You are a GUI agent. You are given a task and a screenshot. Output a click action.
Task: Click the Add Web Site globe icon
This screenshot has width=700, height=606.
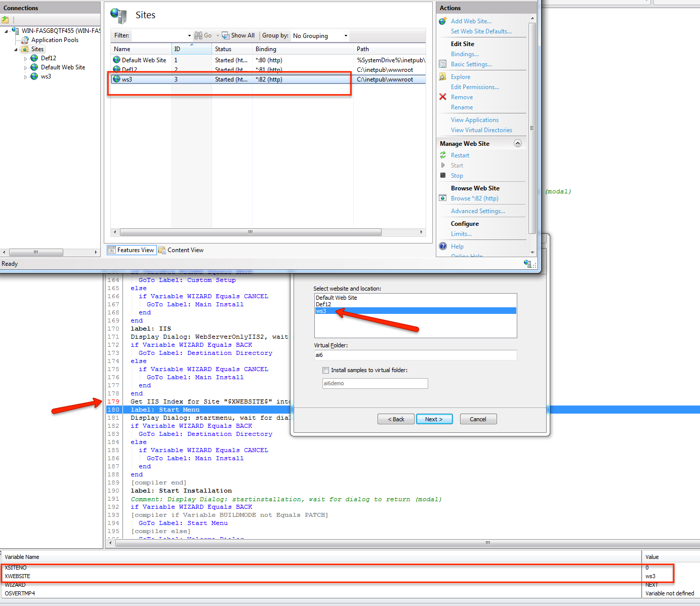click(443, 21)
